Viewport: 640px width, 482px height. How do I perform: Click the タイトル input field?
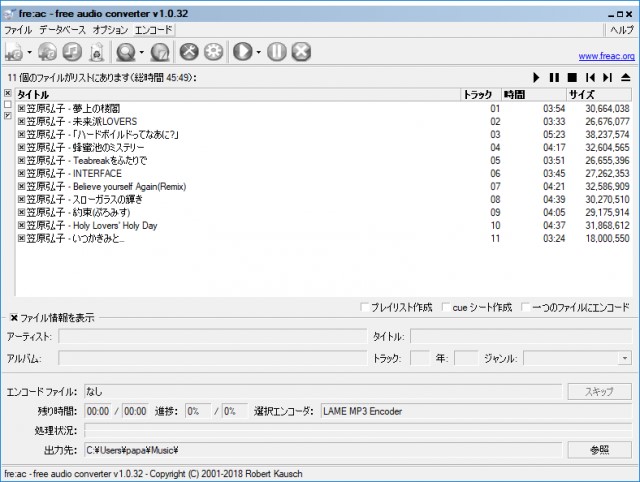tap(521, 337)
